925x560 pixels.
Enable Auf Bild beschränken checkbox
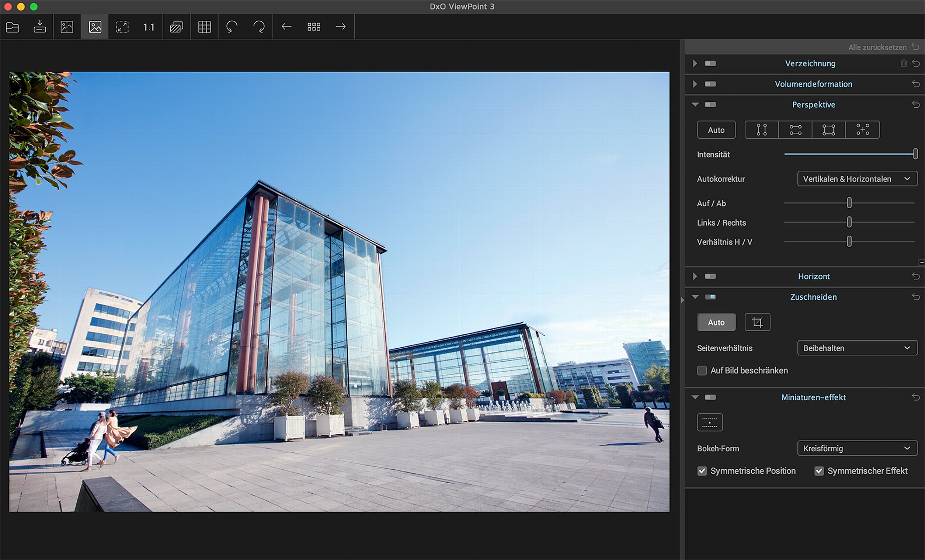pos(702,370)
